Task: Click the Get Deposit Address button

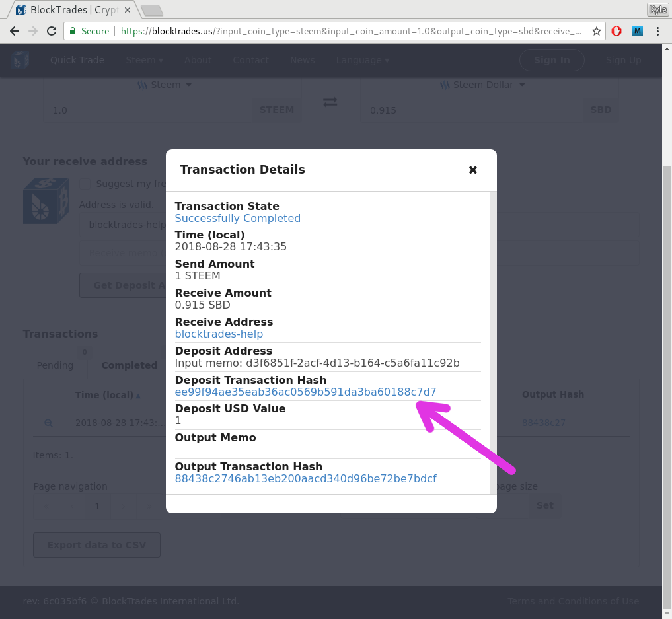Action: [x=123, y=285]
